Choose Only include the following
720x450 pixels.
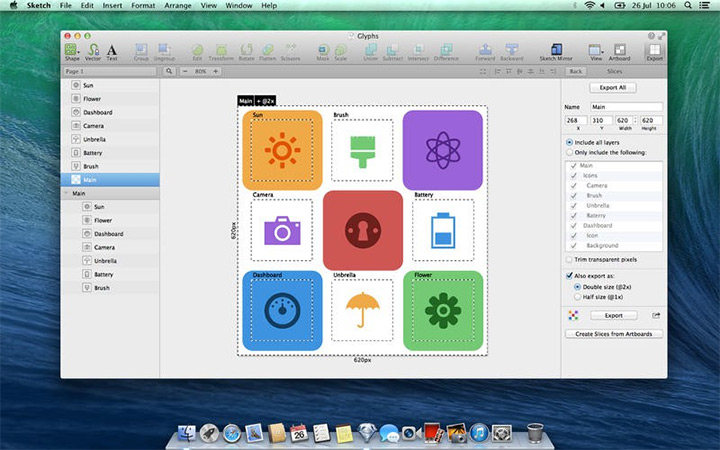(569, 152)
